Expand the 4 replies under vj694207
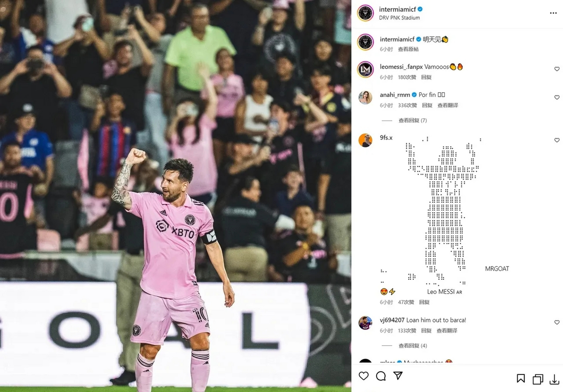 pyautogui.click(x=412, y=346)
